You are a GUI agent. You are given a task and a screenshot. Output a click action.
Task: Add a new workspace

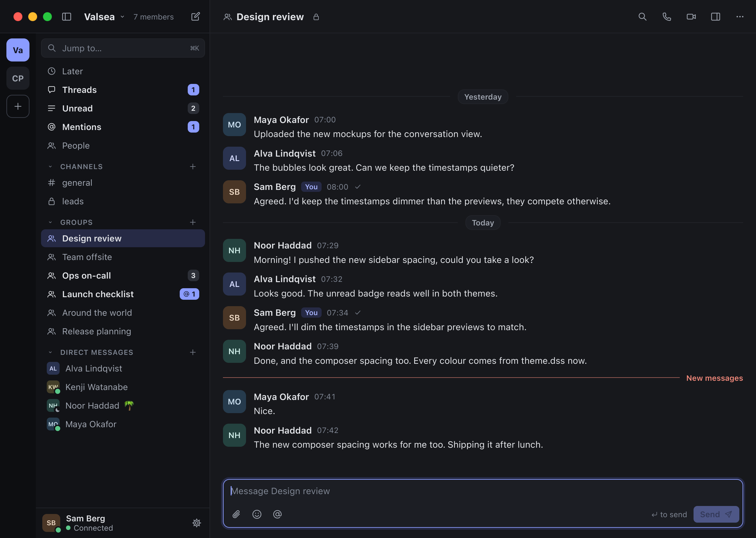18,106
